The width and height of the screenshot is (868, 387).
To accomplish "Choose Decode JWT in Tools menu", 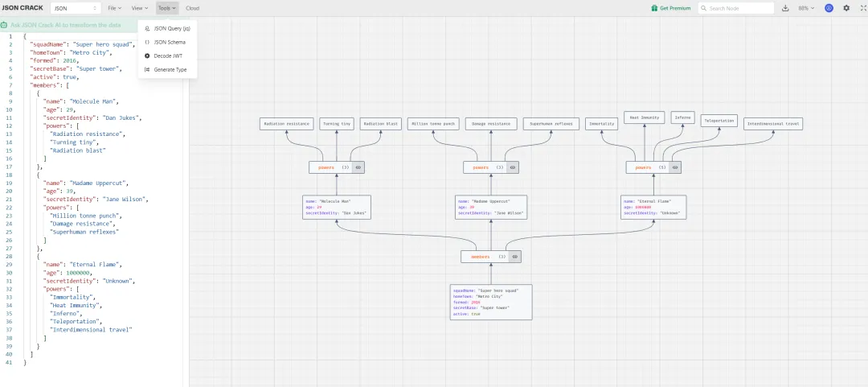I will tap(169, 56).
